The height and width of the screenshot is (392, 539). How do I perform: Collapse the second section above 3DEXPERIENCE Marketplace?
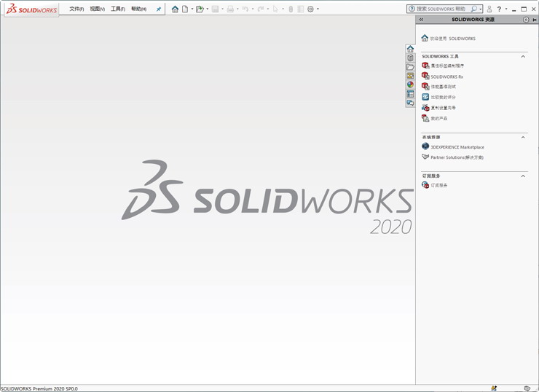click(523, 137)
